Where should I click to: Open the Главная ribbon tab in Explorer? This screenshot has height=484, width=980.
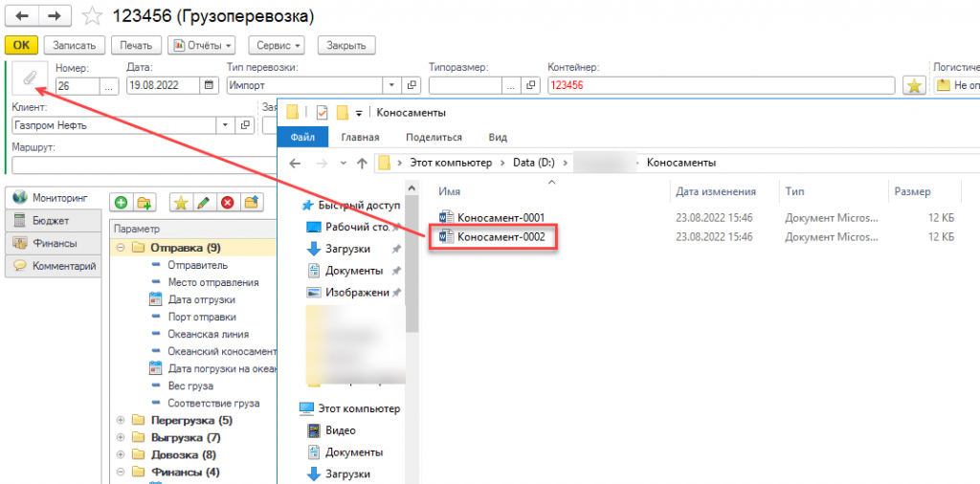tap(361, 138)
